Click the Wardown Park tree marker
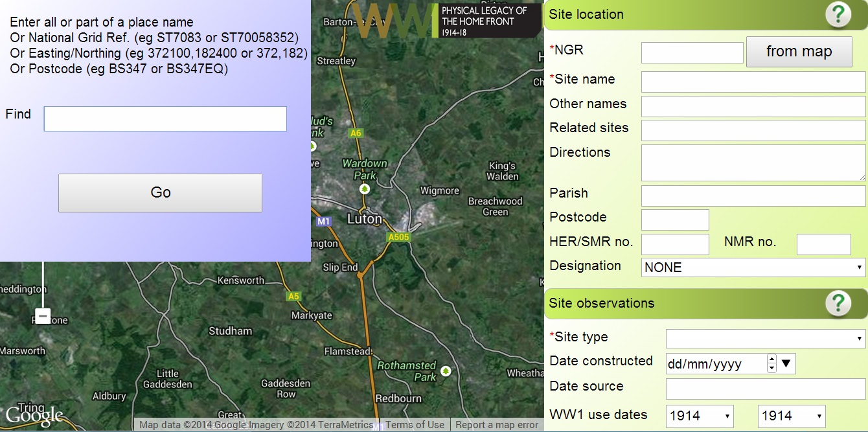The image size is (868, 432). pyautogui.click(x=365, y=188)
